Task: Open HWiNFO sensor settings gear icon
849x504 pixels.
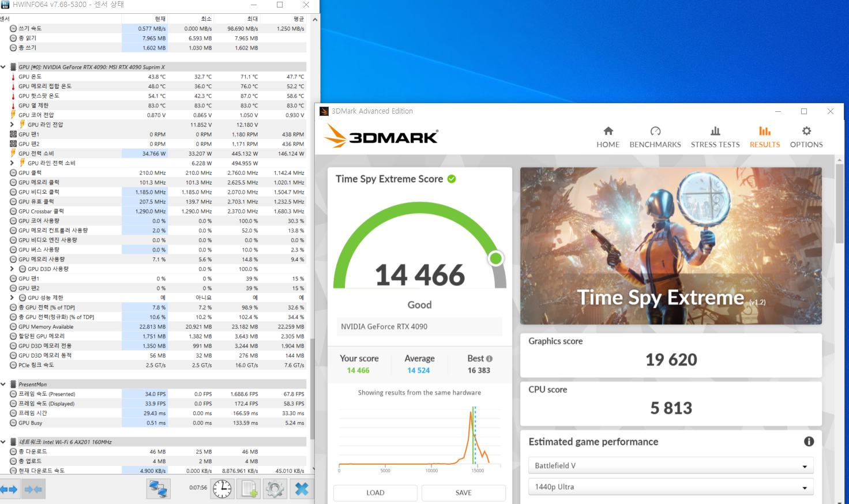Action: point(275,489)
